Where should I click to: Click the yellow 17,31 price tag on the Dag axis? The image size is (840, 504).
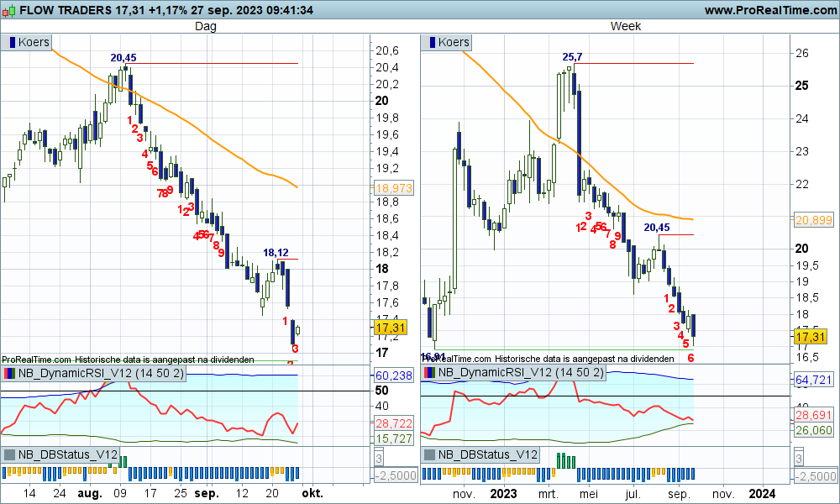pyautogui.click(x=391, y=328)
